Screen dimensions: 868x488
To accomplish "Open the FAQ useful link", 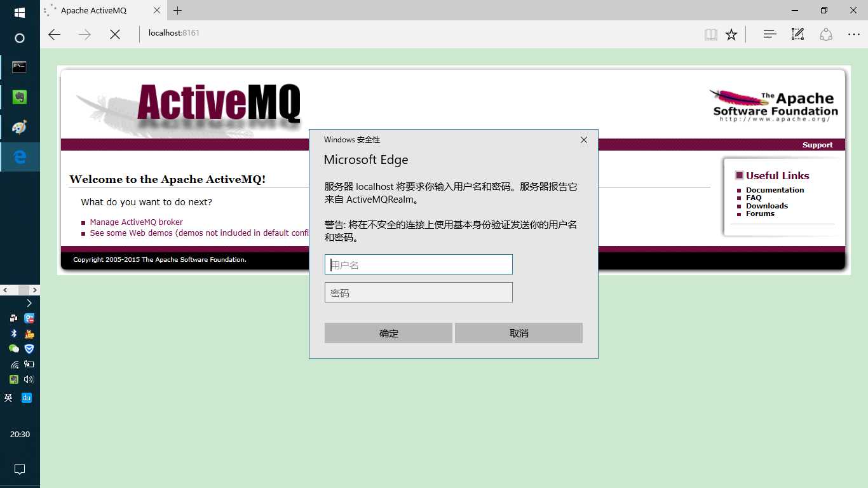I will [754, 198].
